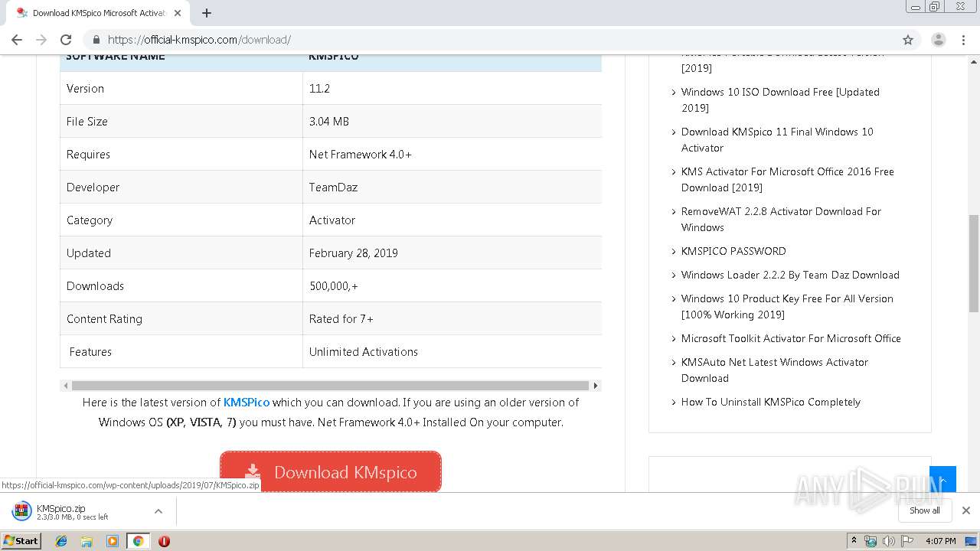Click blue scroll-to-top button

tap(942, 479)
